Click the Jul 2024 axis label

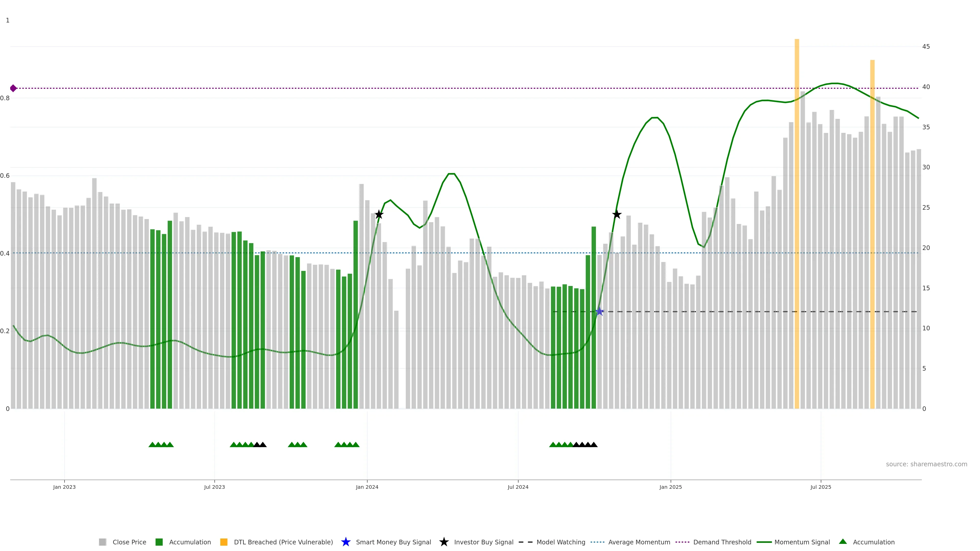[x=518, y=487]
